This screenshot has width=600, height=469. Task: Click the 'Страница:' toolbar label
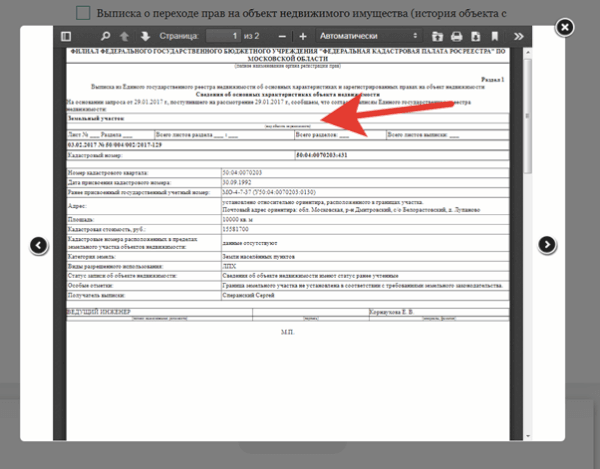tap(179, 36)
